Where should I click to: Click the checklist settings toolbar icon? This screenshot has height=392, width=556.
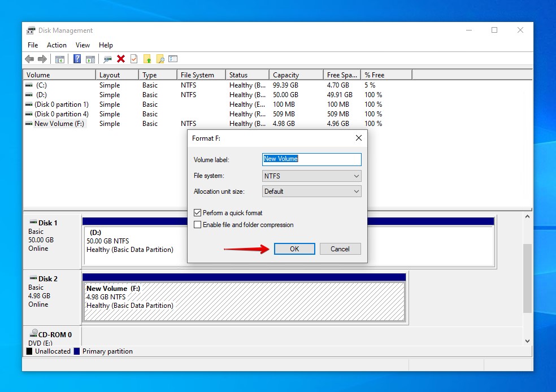tap(173, 59)
